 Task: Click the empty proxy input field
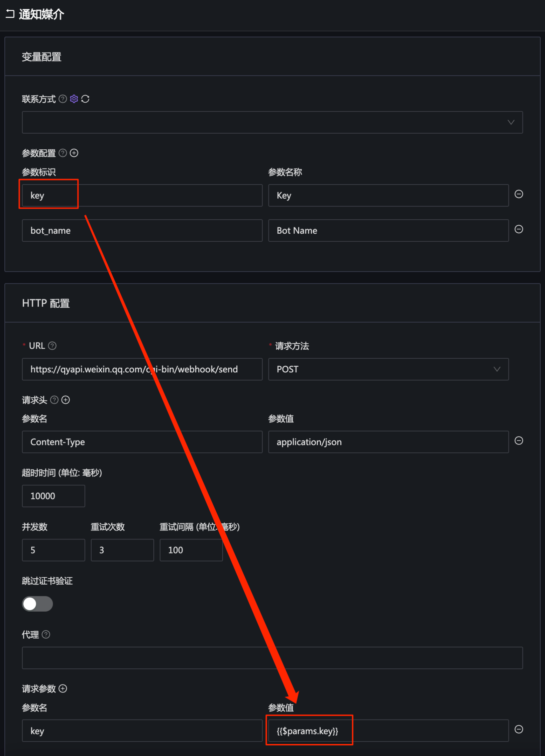point(272,658)
